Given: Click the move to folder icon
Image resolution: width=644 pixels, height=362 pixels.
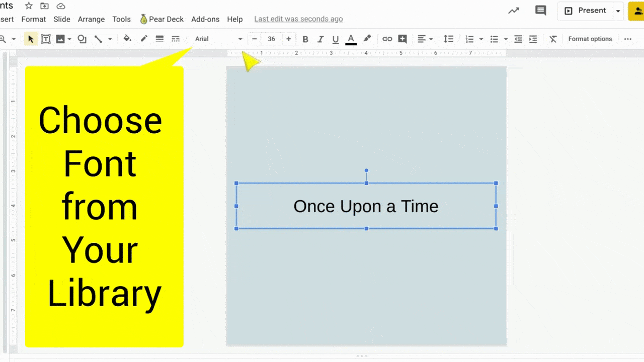Looking at the screenshot, I should point(45,6).
